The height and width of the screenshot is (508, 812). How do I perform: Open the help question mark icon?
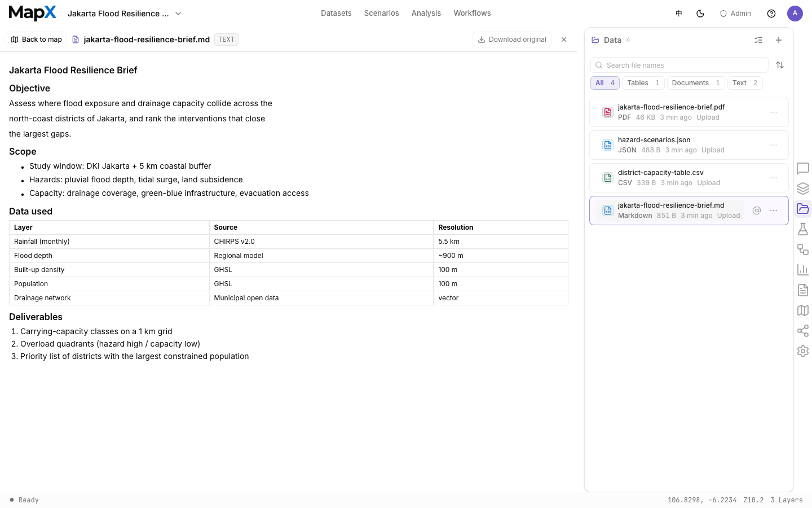771,14
